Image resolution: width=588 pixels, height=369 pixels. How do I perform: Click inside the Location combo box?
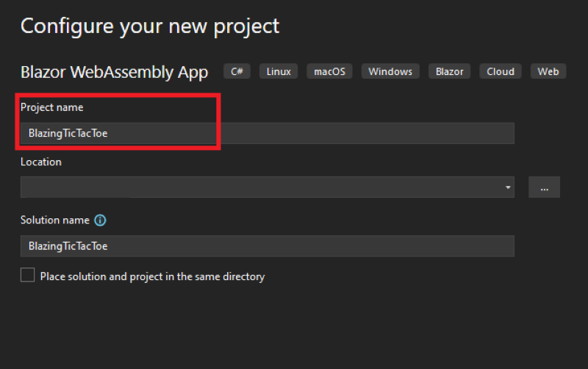pyautogui.click(x=257, y=187)
